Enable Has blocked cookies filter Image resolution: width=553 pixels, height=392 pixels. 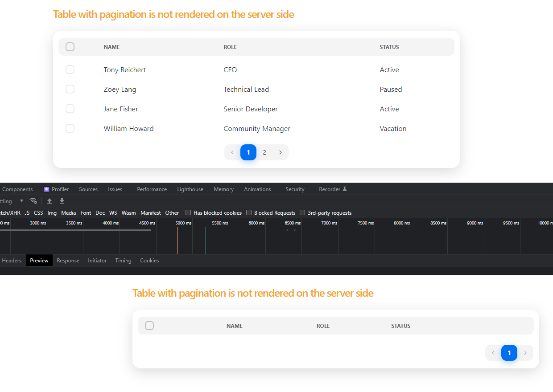pyautogui.click(x=188, y=212)
